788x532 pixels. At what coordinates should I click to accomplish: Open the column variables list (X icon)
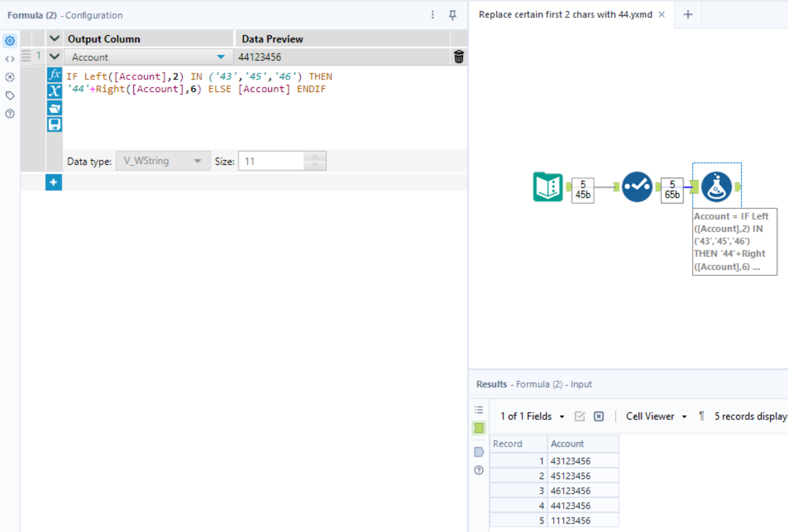(x=54, y=91)
